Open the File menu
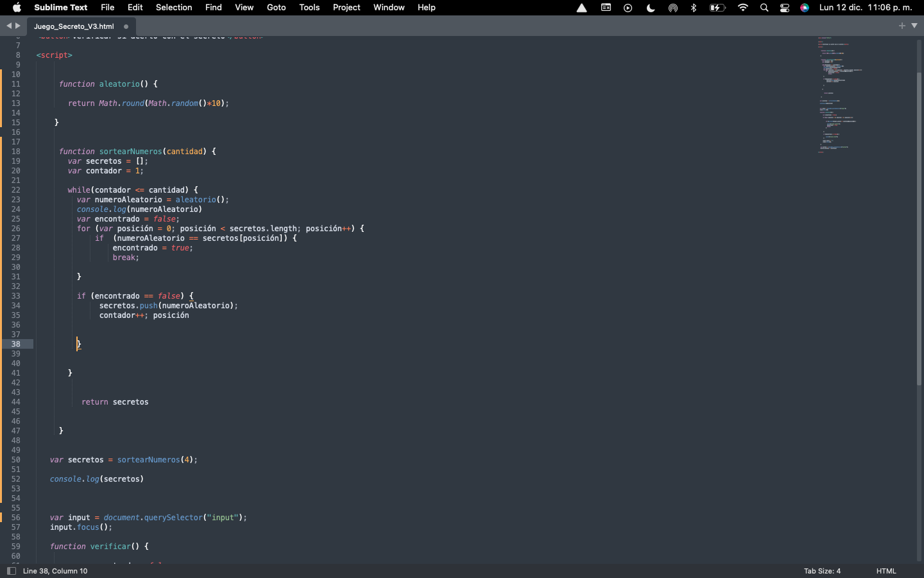 (x=108, y=8)
